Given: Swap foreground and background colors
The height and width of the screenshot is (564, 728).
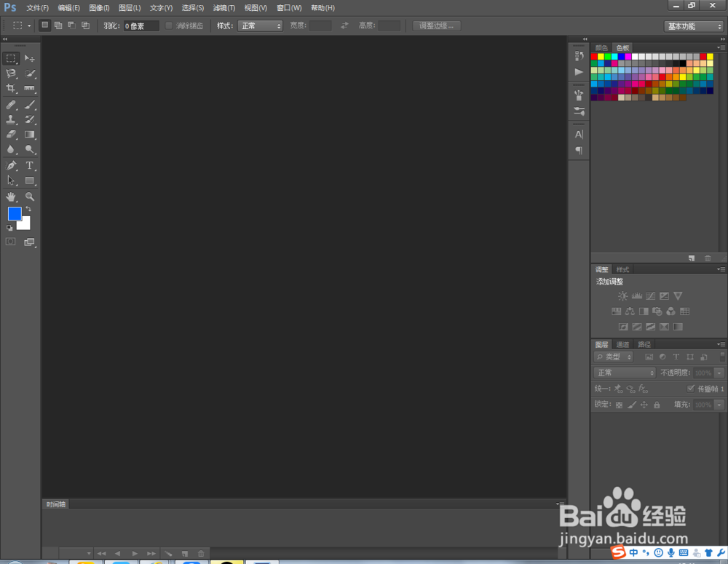Looking at the screenshot, I should click(28, 210).
